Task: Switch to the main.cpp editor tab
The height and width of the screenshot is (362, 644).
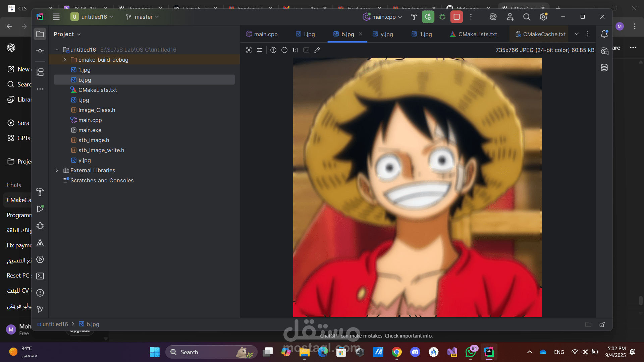Action: click(262, 34)
